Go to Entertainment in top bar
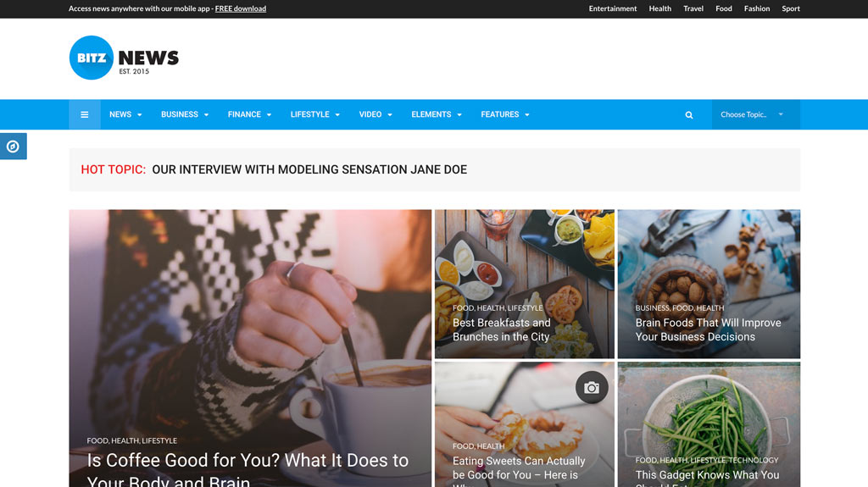The width and height of the screenshot is (868, 487). pyautogui.click(x=612, y=8)
